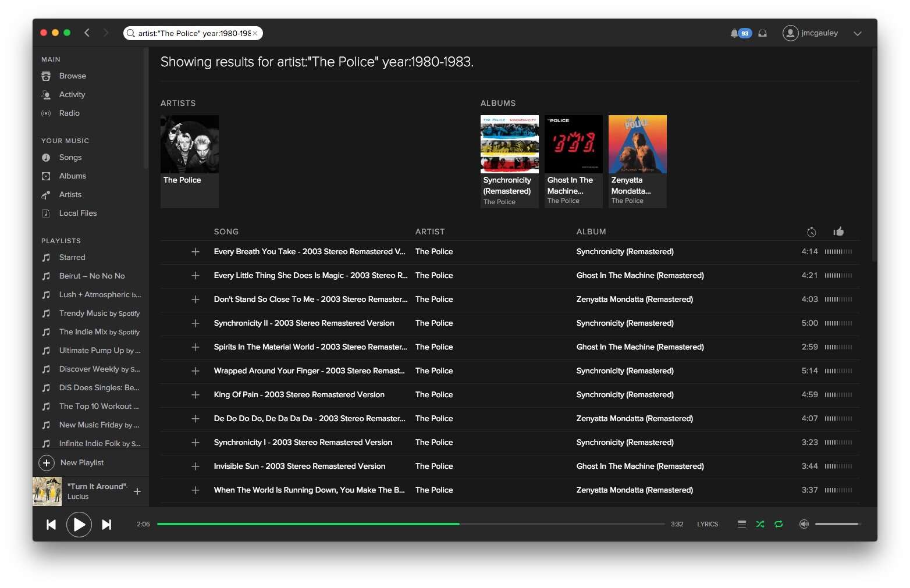Screen dimensions: 910x588
Task: Clear the search field with the X
Action: 255,33
